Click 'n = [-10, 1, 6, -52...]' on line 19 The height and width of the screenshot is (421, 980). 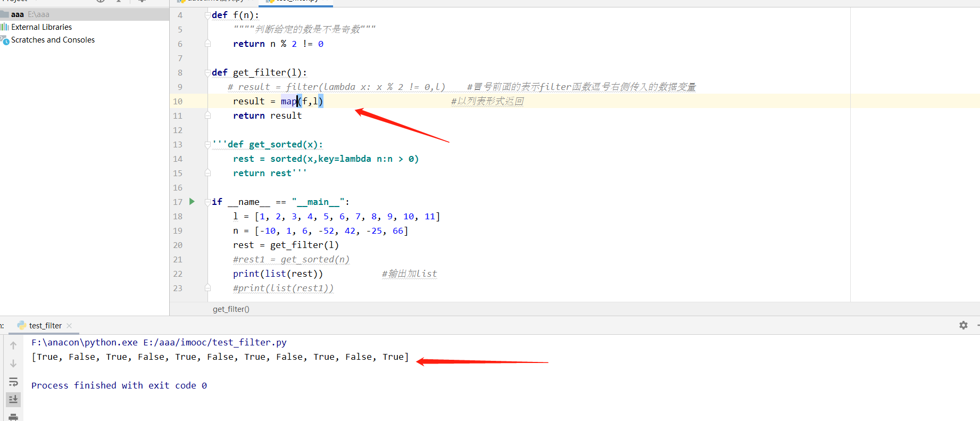coord(320,230)
